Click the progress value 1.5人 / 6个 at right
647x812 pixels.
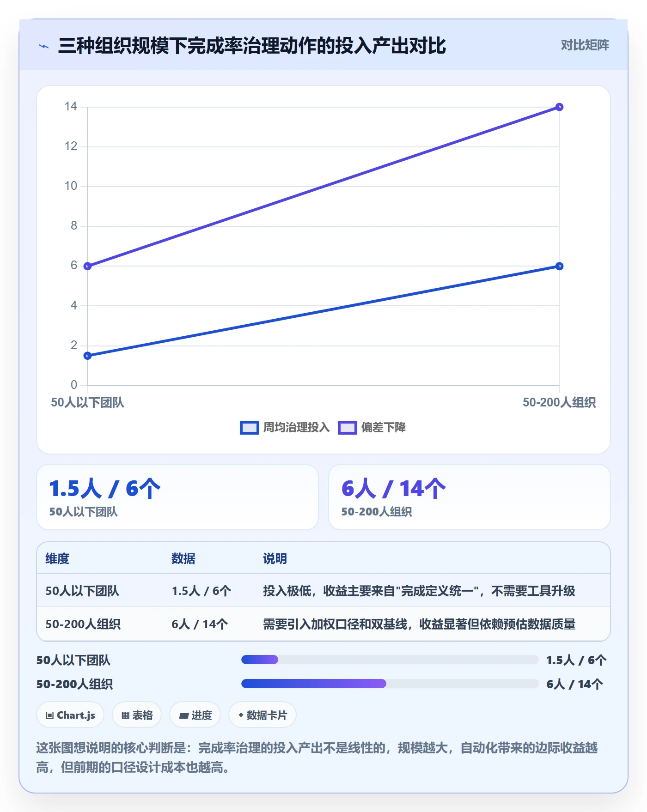pyautogui.click(x=576, y=660)
